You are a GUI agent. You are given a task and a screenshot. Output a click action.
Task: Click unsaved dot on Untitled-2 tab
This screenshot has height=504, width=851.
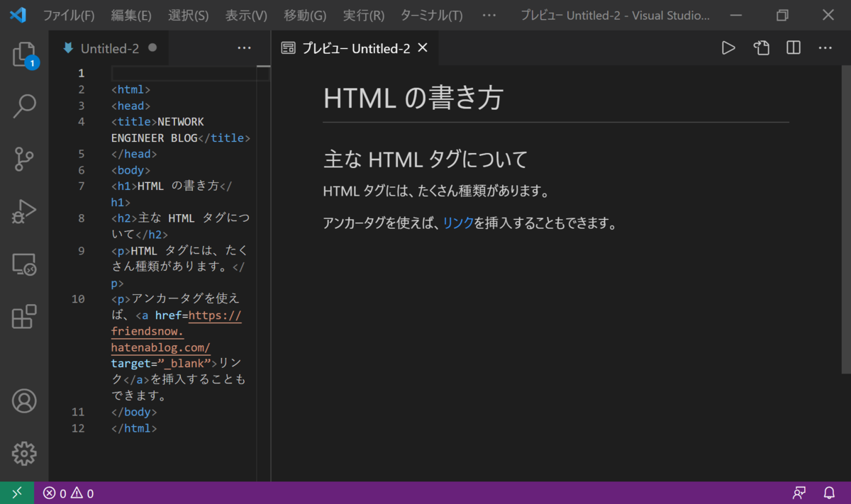tap(152, 48)
